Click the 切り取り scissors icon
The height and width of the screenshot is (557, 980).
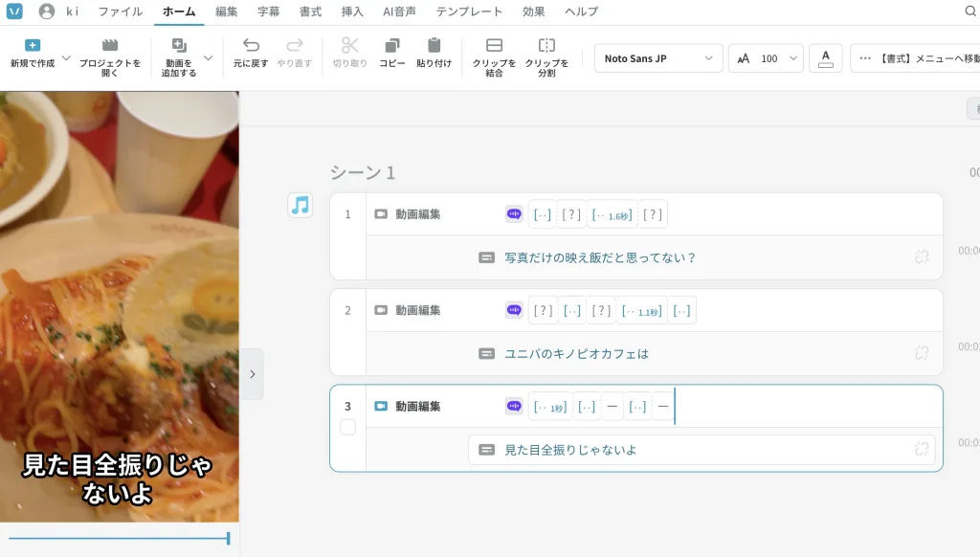coord(350,45)
